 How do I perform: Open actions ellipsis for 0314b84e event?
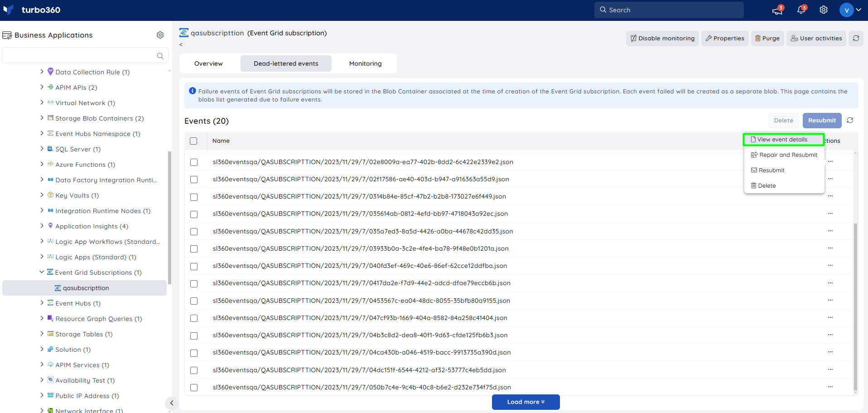coord(830,196)
